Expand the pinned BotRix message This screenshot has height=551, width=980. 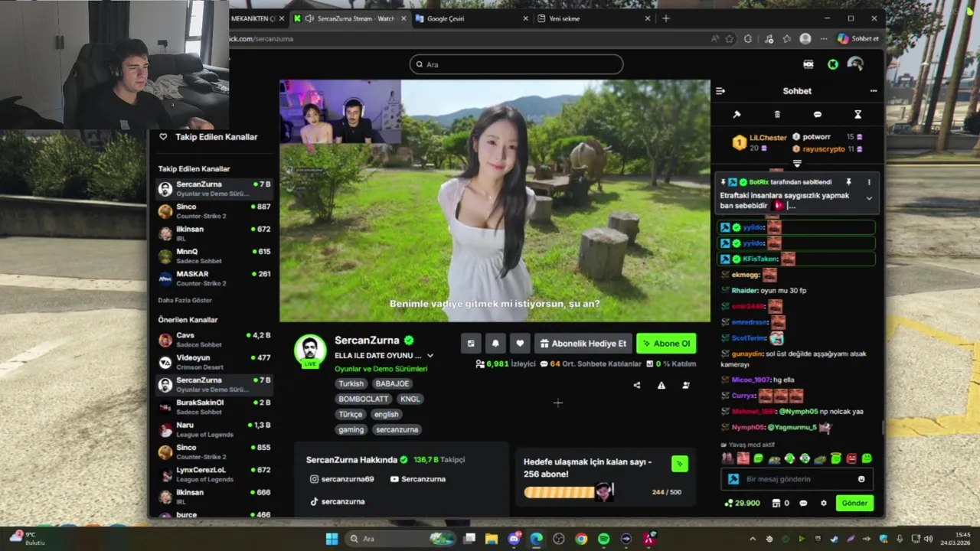pos(868,198)
